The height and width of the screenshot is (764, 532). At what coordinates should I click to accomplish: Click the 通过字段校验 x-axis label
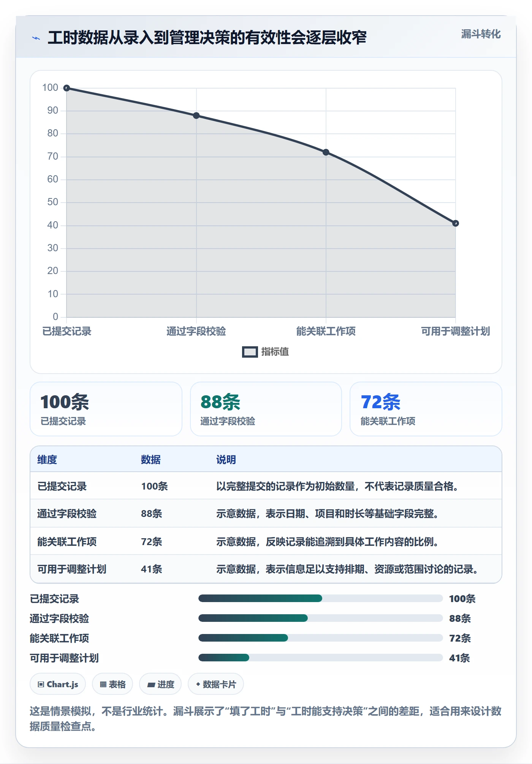(196, 331)
